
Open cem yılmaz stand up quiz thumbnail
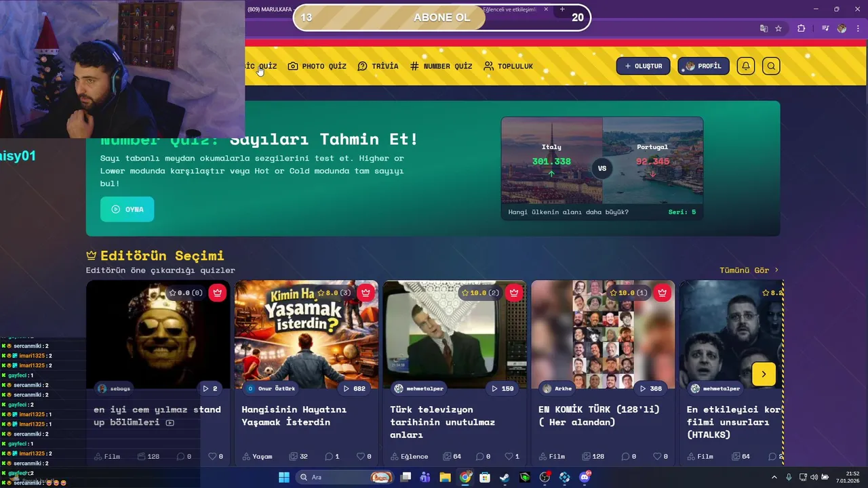point(158,335)
